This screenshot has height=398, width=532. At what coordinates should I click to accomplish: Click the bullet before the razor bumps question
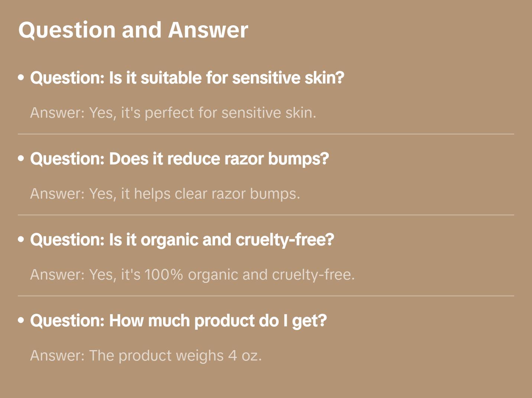pos(21,159)
